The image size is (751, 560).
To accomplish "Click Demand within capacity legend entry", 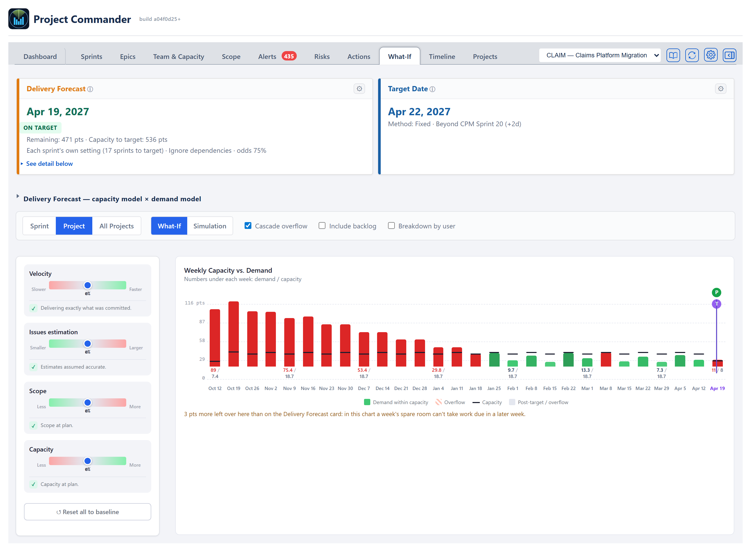I will pyautogui.click(x=396, y=402).
